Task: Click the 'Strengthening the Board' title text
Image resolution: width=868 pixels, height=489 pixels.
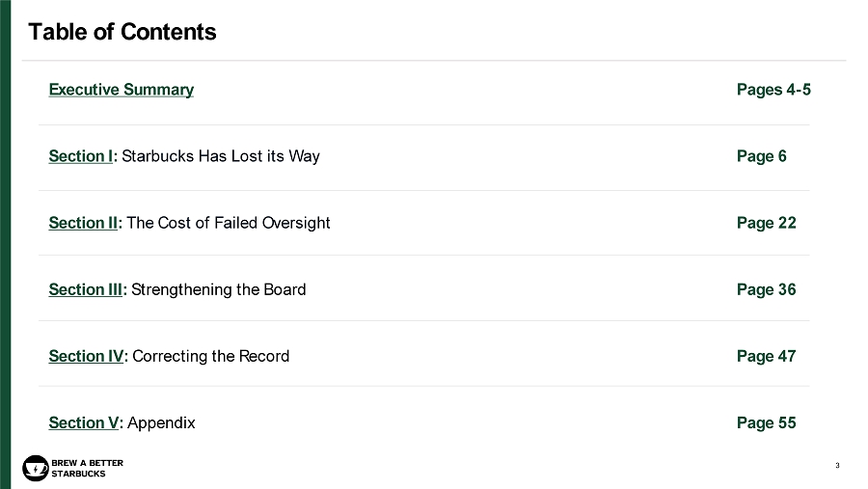Action: click(x=219, y=289)
